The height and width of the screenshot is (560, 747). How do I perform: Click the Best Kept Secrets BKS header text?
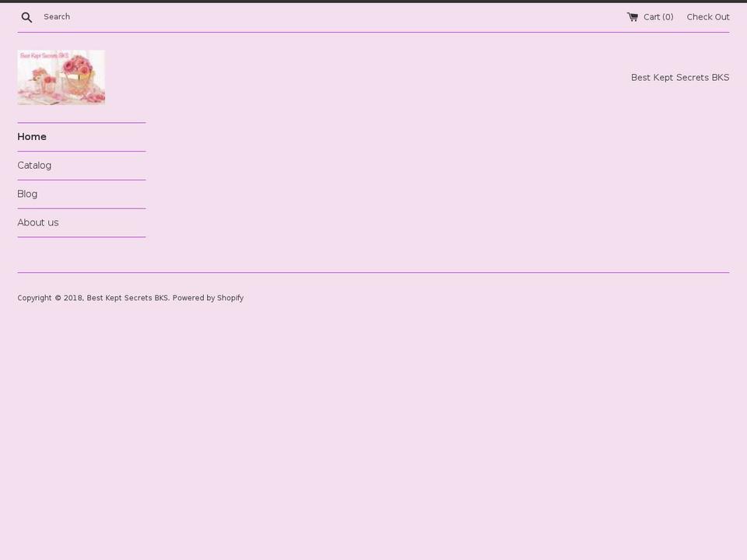[x=680, y=77]
